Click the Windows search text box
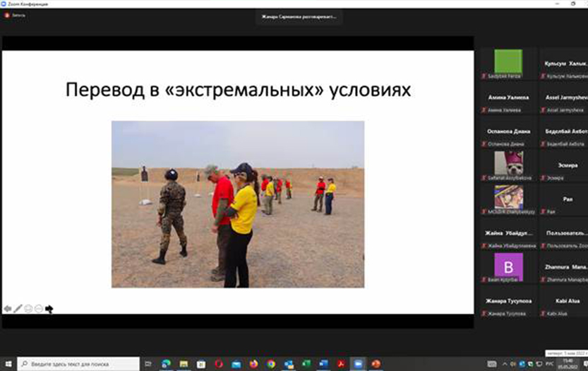Viewport: 588px width, 371px height. pos(78,364)
